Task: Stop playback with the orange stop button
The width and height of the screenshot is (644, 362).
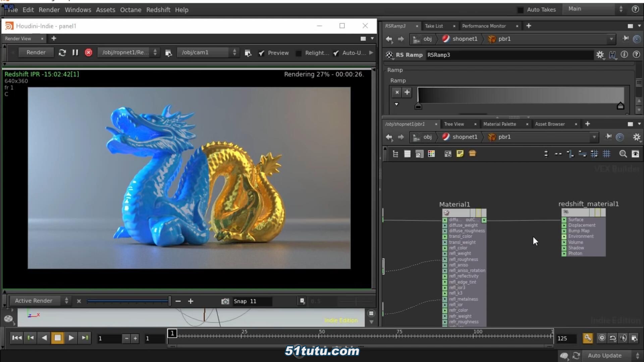Action: [57, 338]
